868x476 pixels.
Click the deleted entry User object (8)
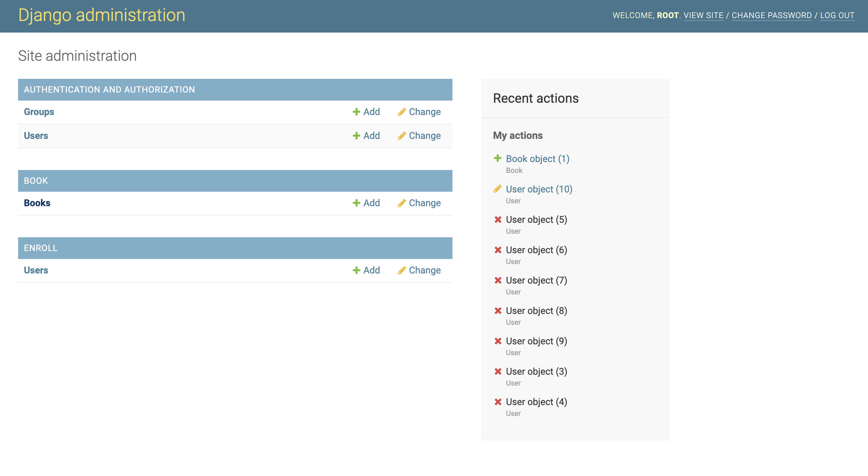(536, 311)
